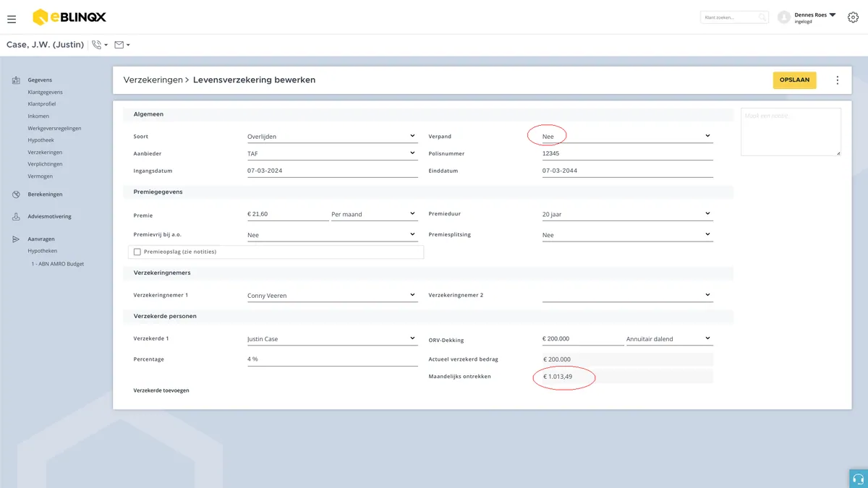This screenshot has width=868, height=488.
Task: Open the three-dot more options menu
Action: point(837,80)
